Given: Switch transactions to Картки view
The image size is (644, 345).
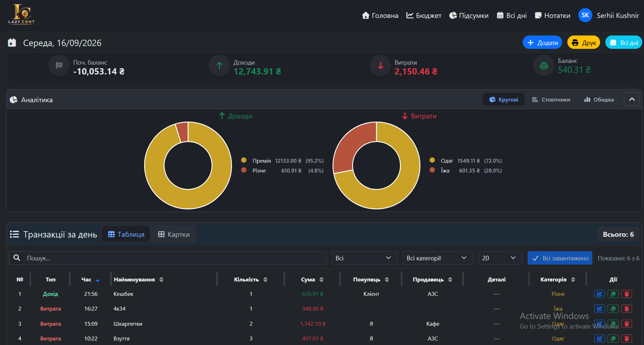Looking at the screenshot, I should 174,234.
